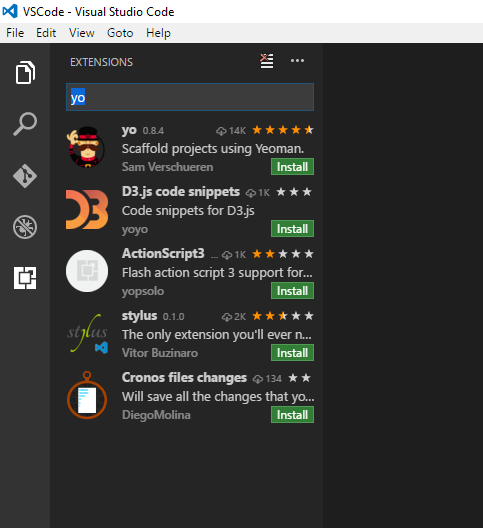The image size is (483, 528).
Task: Click version number 0.8.4
Action: [x=153, y=131]
